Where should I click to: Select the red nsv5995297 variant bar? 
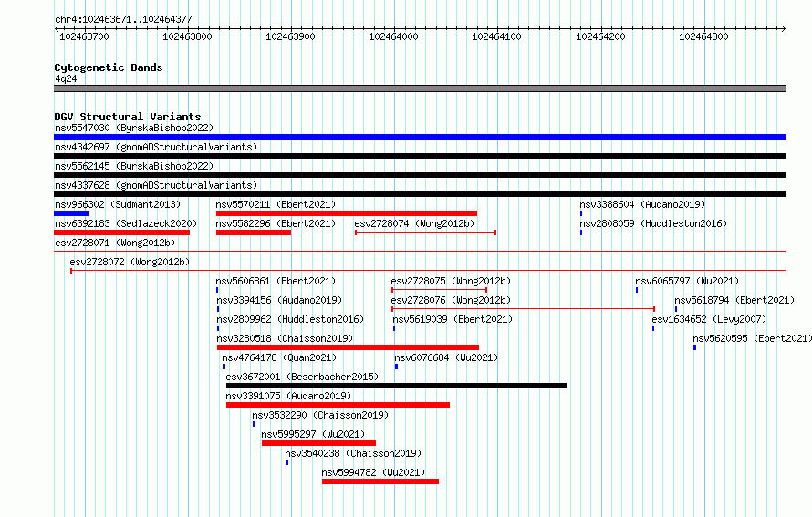[318, 443]
